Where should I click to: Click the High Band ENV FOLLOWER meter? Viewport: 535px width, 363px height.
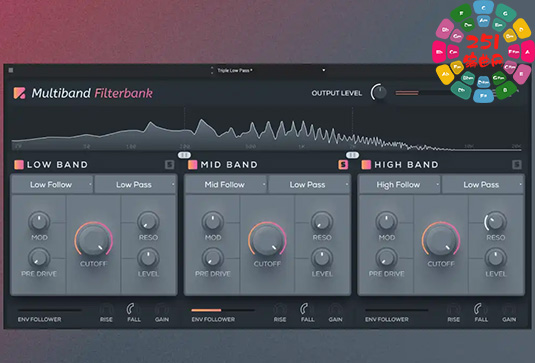click(x=397, y=310)
